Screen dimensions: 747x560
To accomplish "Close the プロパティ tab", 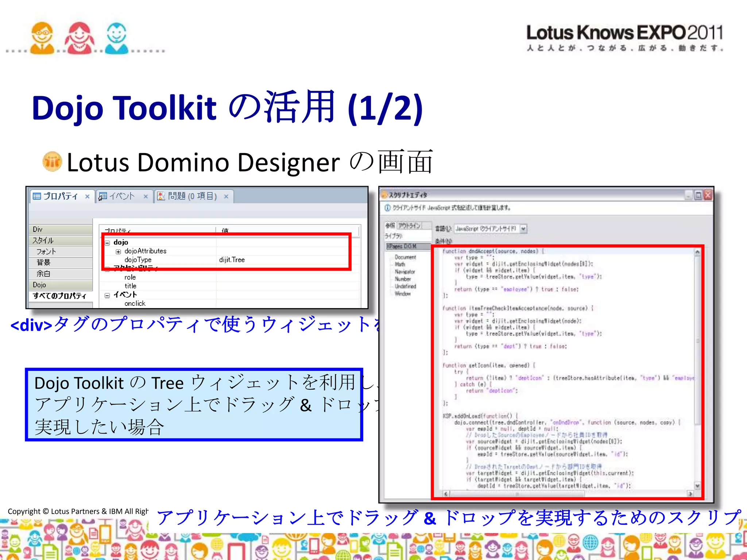I will pyautogui.click(x=88, y=197).
